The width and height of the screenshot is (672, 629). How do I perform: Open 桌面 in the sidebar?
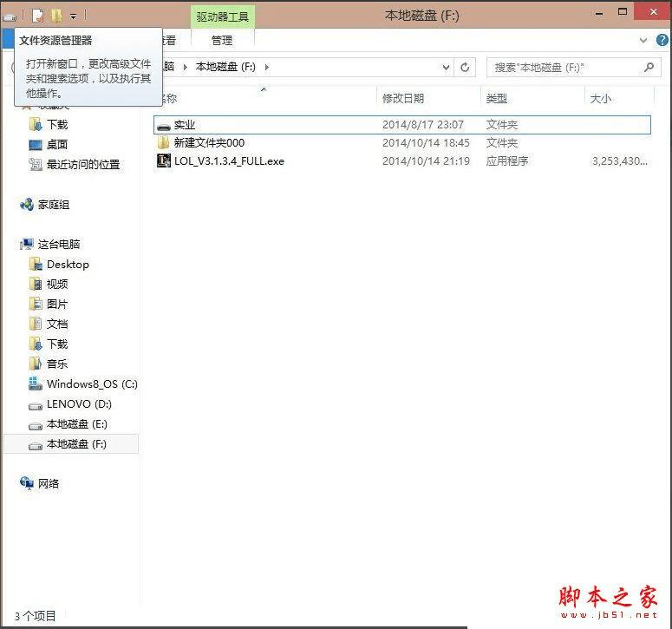click(x=57, y=145)
